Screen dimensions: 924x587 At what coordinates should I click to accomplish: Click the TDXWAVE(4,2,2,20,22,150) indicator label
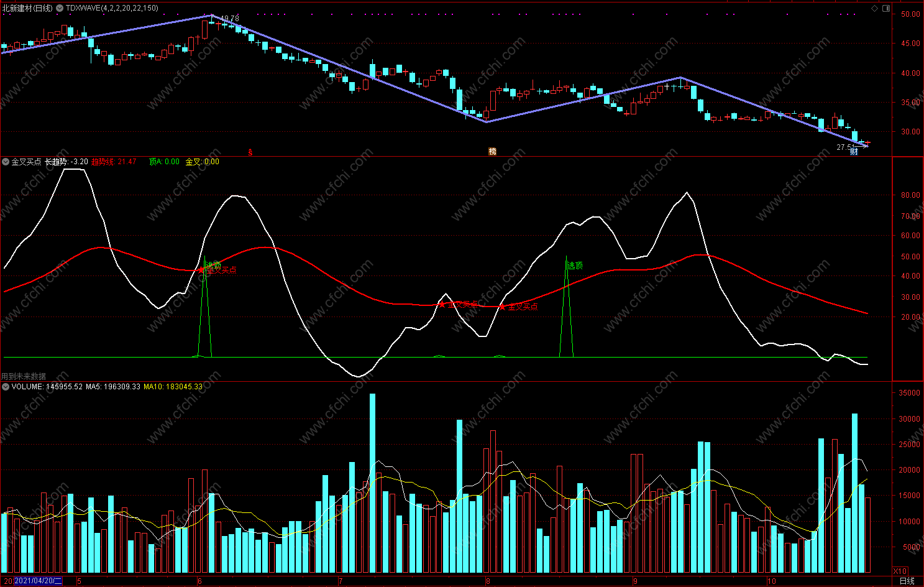[112, 8]
